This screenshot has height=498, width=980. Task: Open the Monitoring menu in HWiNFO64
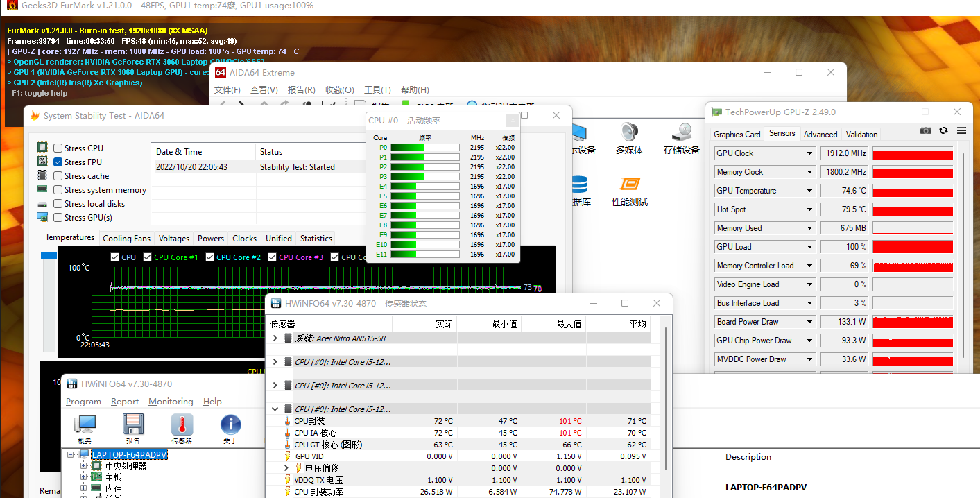[x=171, y=402]
